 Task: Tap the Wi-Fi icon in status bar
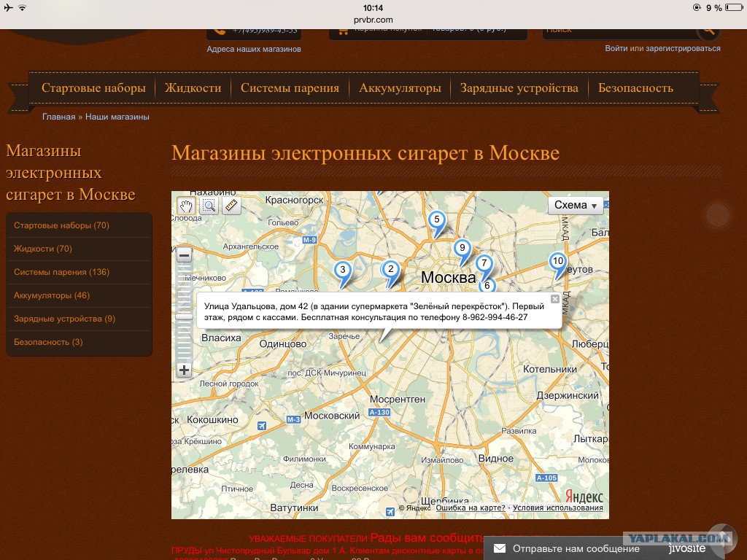[23, 7]
